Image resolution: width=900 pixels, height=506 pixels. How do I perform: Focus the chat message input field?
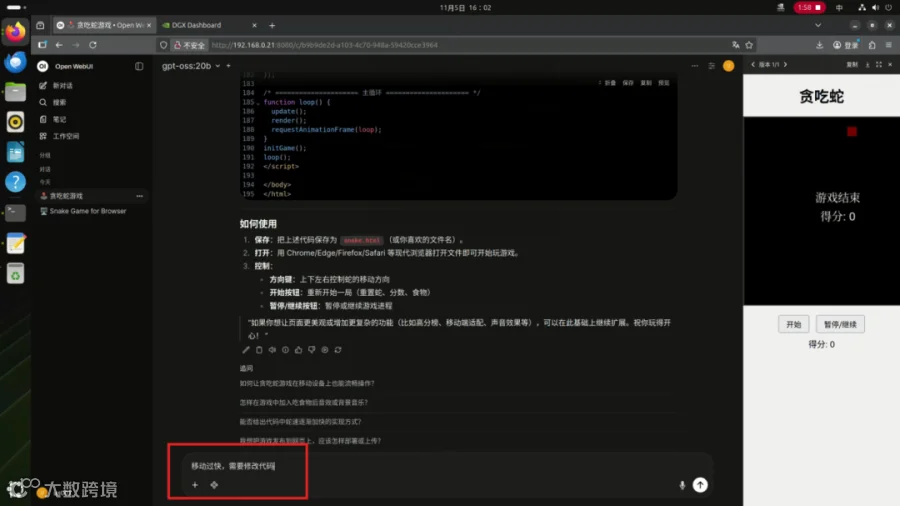(448, 466)
